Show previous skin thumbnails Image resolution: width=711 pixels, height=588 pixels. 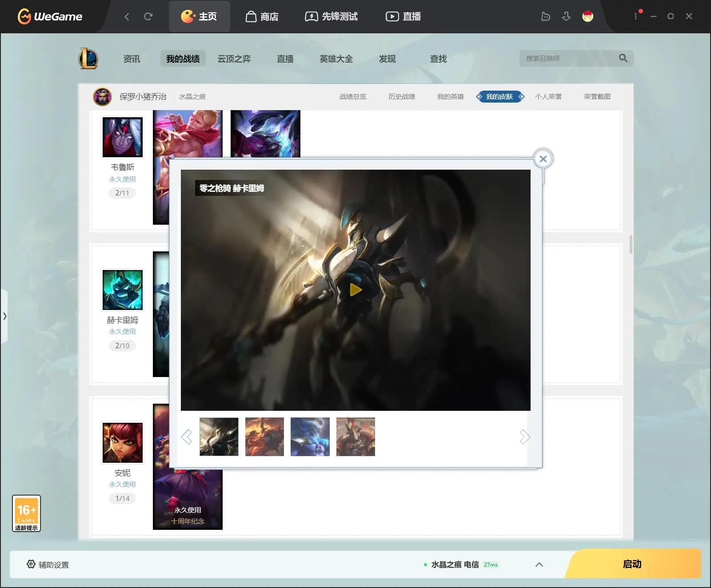point(187,437)
